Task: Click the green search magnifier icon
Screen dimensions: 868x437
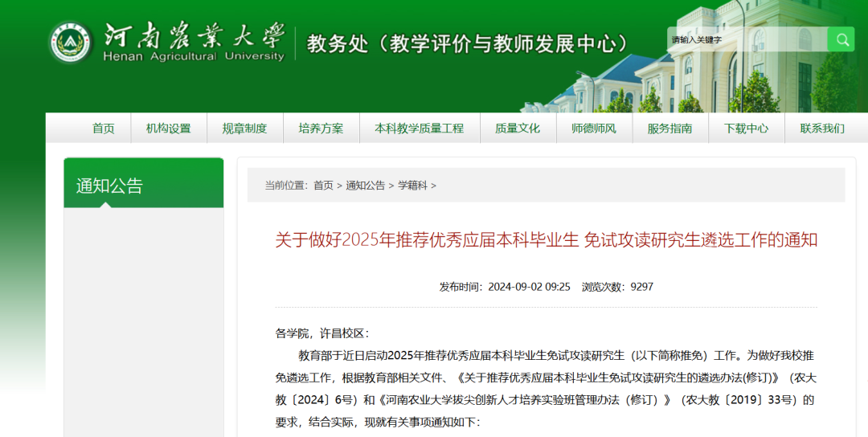Action: (841, 39)
